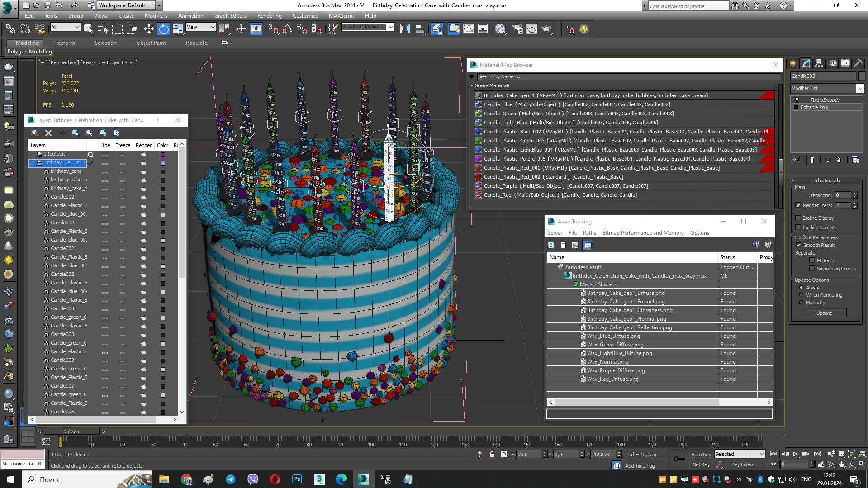Screen dimensions: 868x488
Task: Click the Select and Scale tool
Action: 178,29
